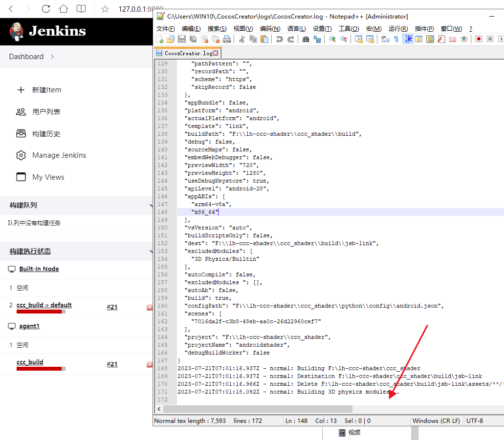
Task: Click the Undo arrow icon
Action: (280, 39)
